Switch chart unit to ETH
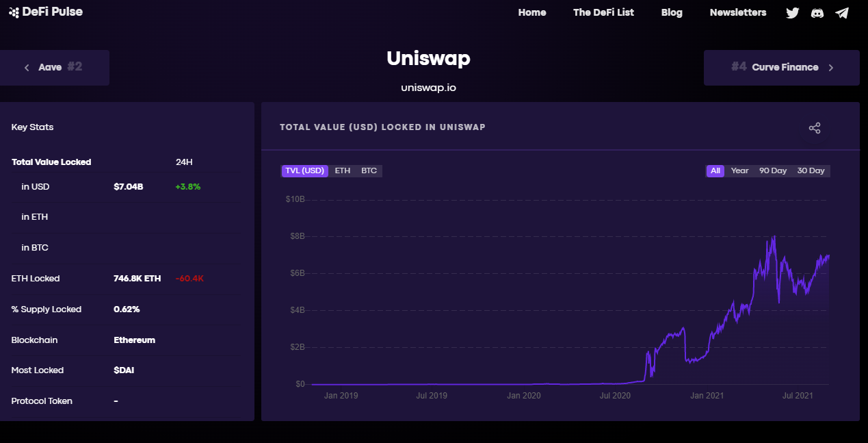 click(343, 170)
